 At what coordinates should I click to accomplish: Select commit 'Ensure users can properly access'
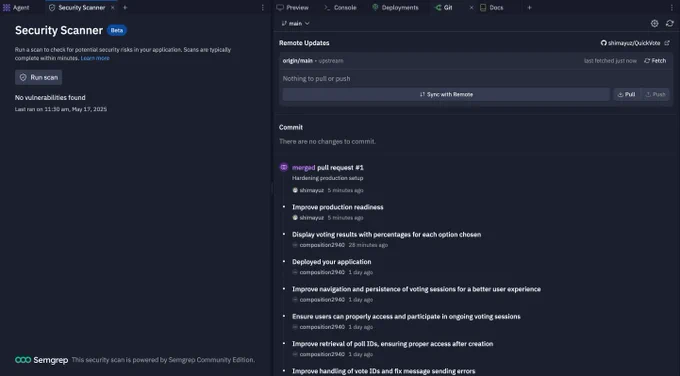point(406,317)
